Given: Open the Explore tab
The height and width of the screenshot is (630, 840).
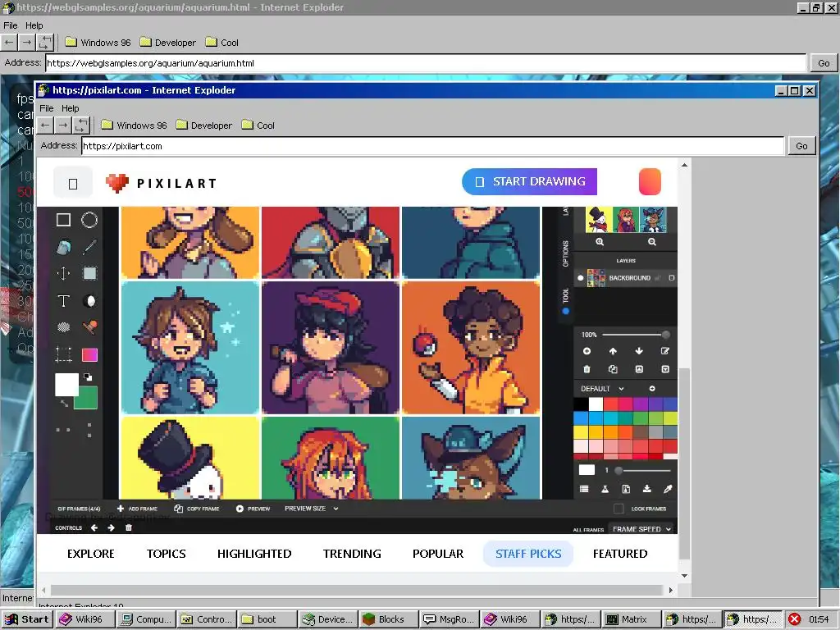Looking at the screenshot, I should click(x=91, y=554).
